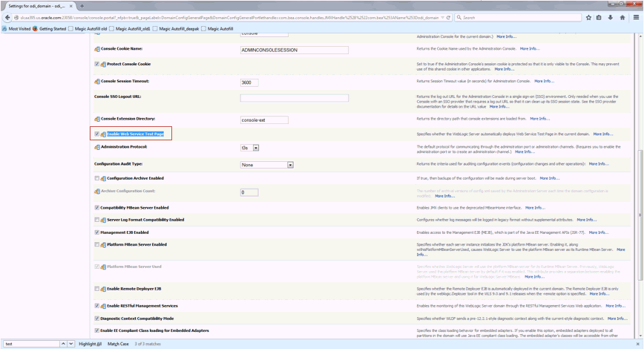Open Magic Autofill_old1 bookmark
This screenshot has height=349, width=644.
coord(130,29)
